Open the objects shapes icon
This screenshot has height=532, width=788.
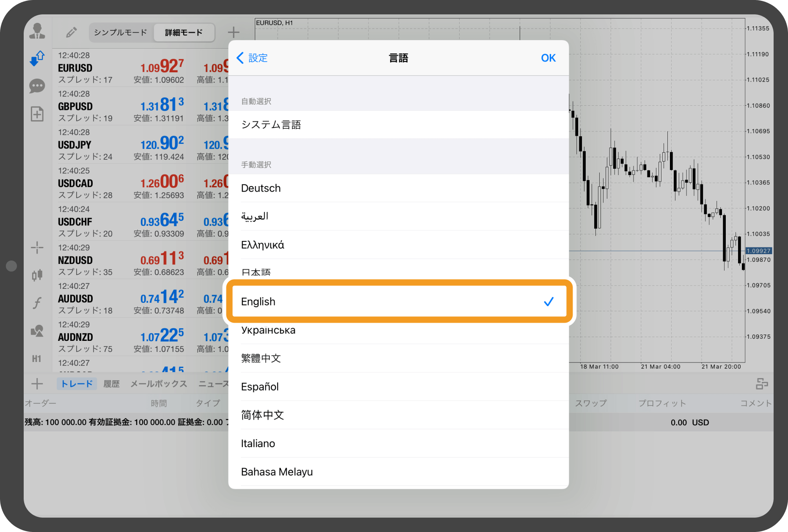(x=37, y=331)
